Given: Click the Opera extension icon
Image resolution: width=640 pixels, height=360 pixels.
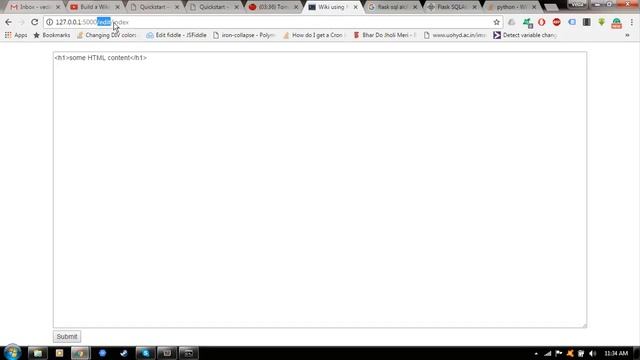Looking at the screenshot, I should click(542, 22).
